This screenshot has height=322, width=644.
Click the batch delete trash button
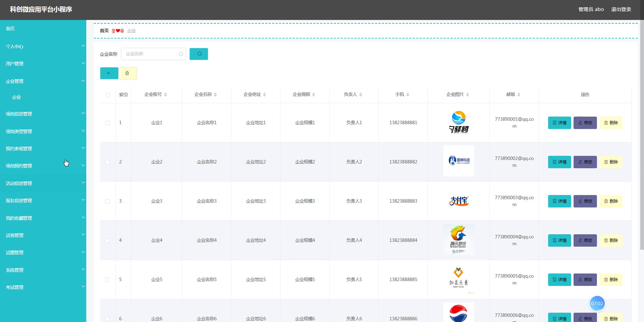tap(127, 73)
